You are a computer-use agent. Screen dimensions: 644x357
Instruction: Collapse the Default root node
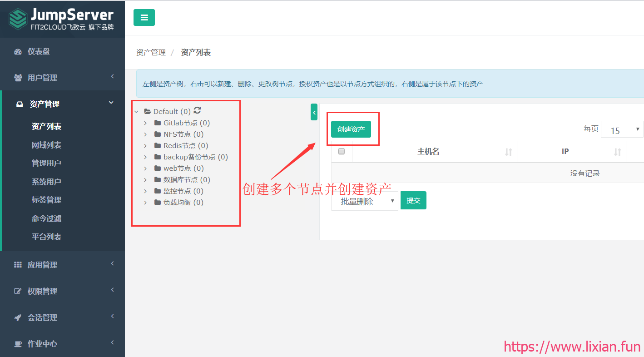136,111
